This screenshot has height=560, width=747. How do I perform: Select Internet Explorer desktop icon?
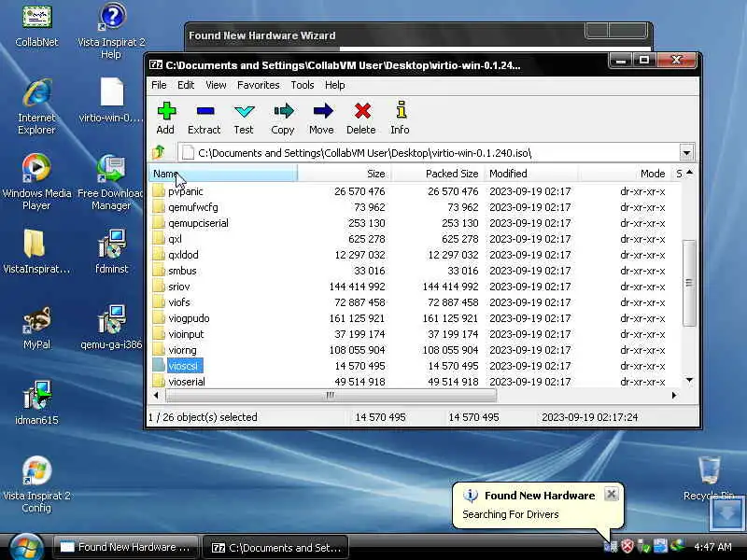click(x=36, y=105)
